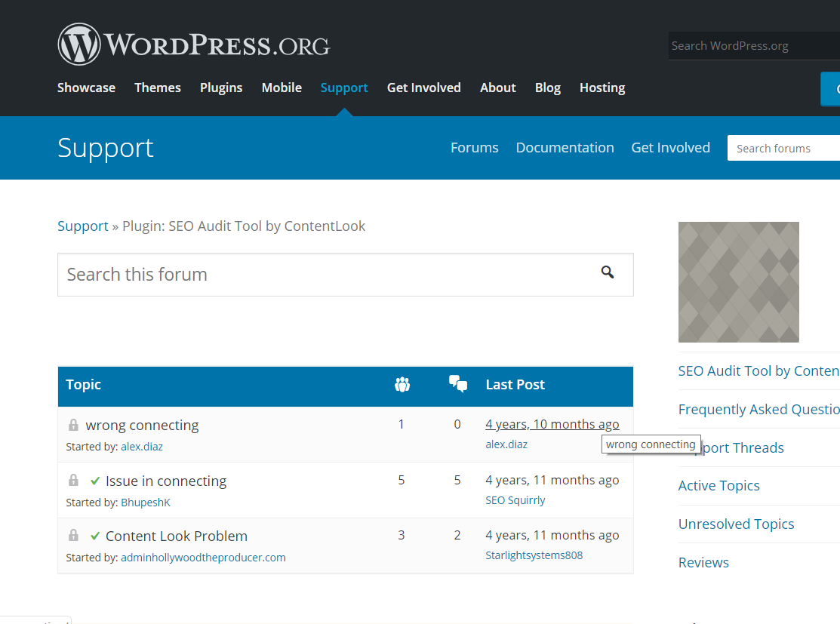This screenshot has width=840, height=624.
Task: Click lock icon beside Issue in connecting
Action: tap(73, 480)
